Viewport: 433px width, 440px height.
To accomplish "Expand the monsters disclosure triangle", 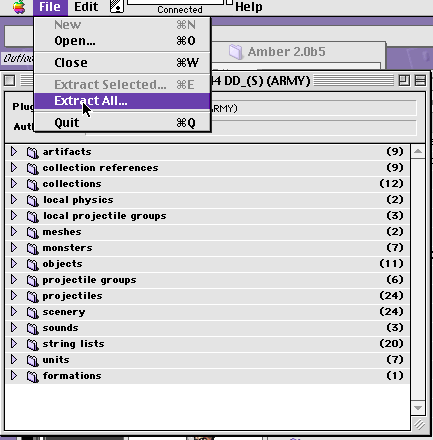I will [x=14, y=247].
